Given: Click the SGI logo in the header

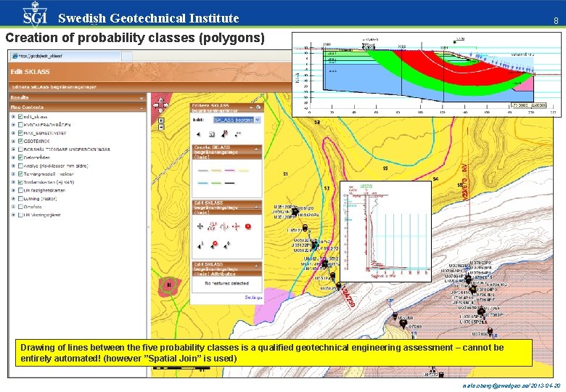Looking at the screenshot, I should point(35,14).
